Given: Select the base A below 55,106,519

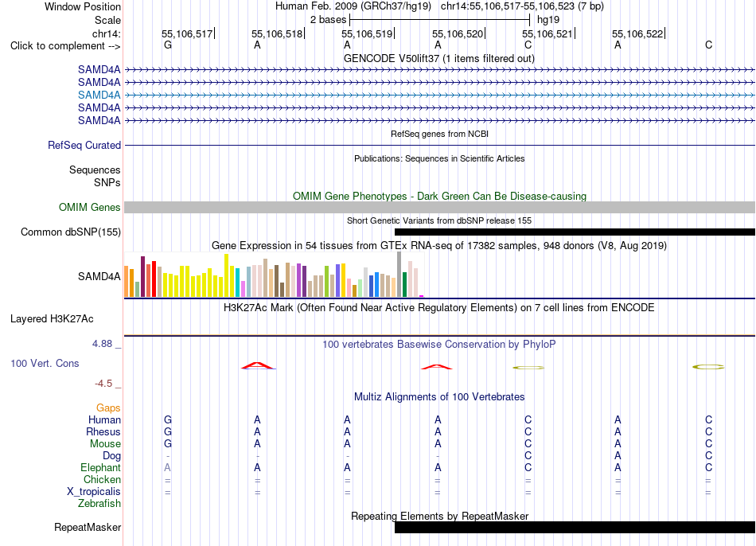Looking at the screenshot, I should click(347, 45).
